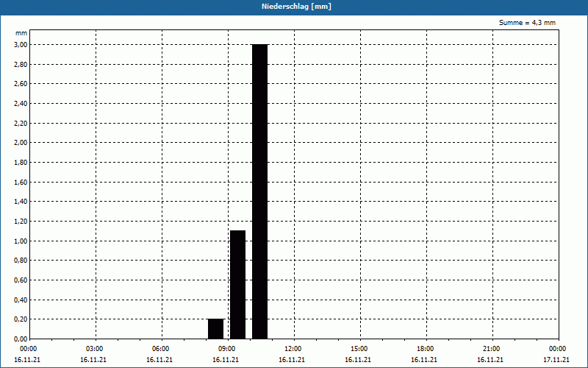Click the 0,80 y-axis label
The width and height of the screenshot is (588, 368).
pos(21,261)
